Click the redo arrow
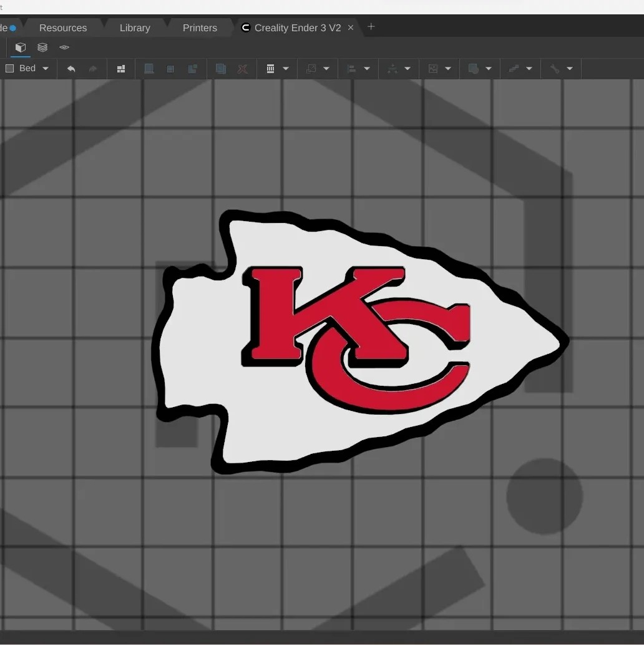This screenshot has height=645, width=644. point(93,69)
